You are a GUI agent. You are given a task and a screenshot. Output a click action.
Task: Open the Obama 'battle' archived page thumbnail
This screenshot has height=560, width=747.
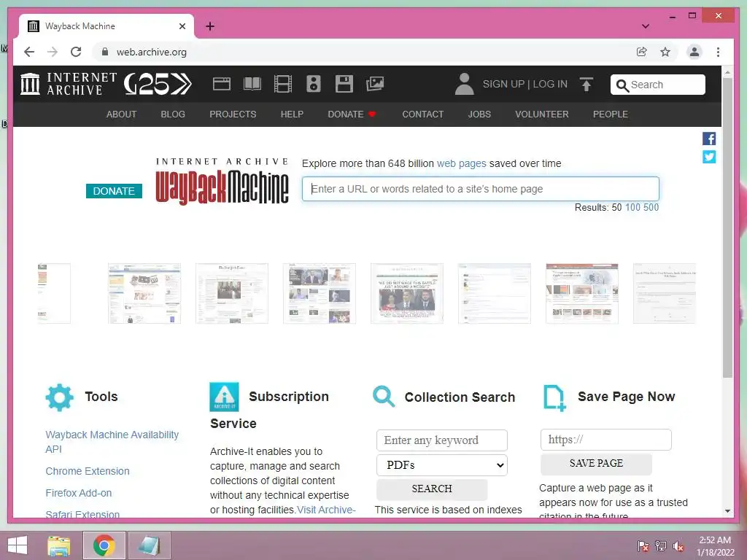[407, 293]
